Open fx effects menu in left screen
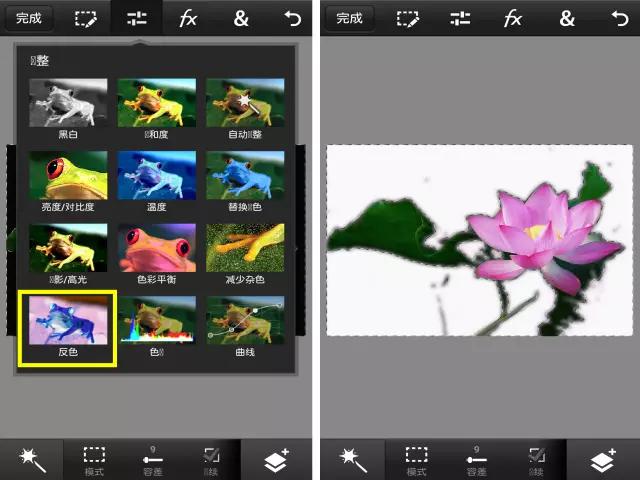The height and width of the screenshot is (480, 640). 188,19
